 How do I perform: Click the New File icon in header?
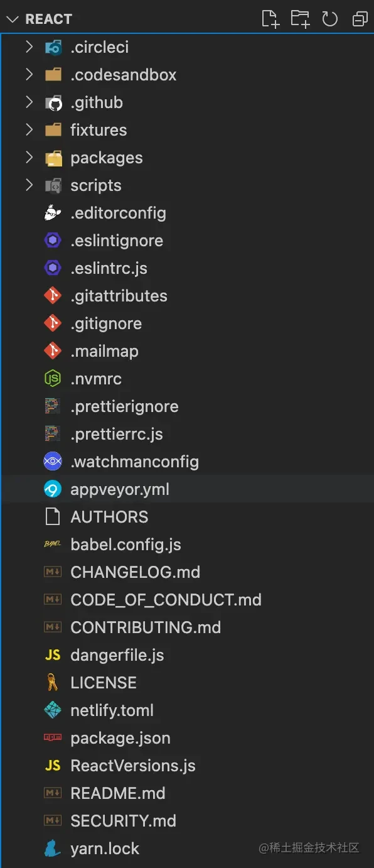tap(270, 19)
